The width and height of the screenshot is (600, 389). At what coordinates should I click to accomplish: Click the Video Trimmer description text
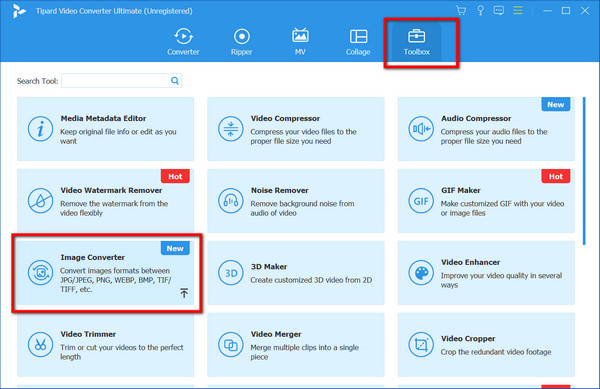pos(122,352)
